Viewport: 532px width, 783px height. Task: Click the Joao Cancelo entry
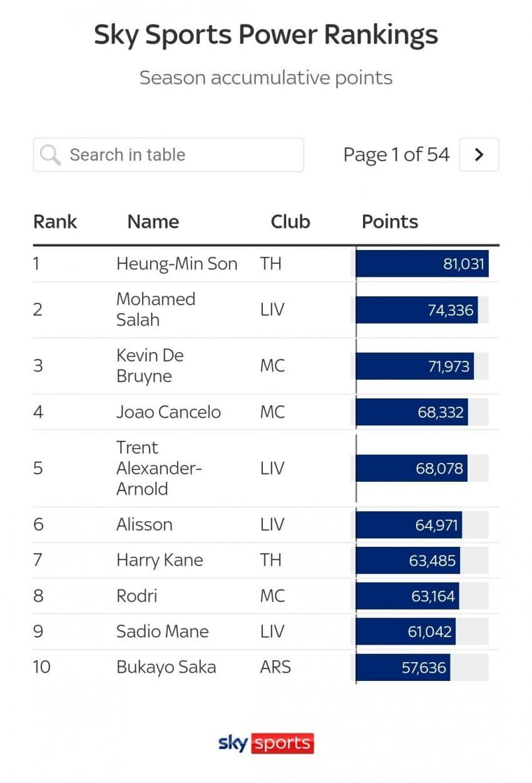click(x=168, y=412)
